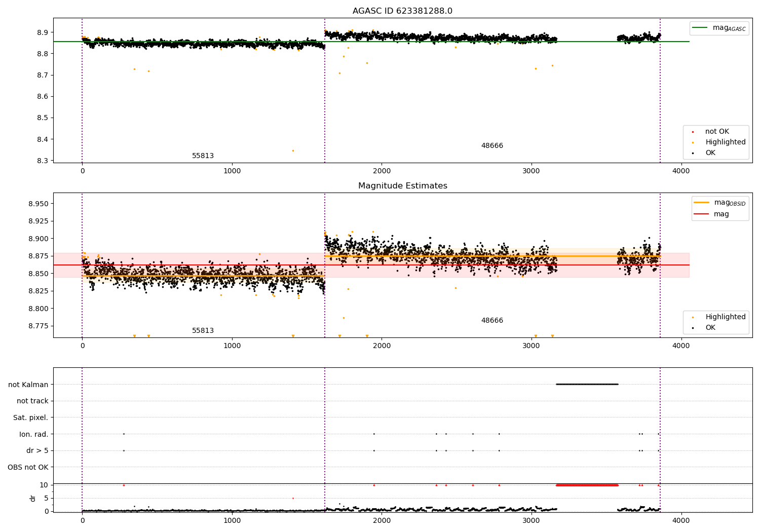Click orange line sample beside mag OBSID legend
760x532 pixels.
click(701, 203)
